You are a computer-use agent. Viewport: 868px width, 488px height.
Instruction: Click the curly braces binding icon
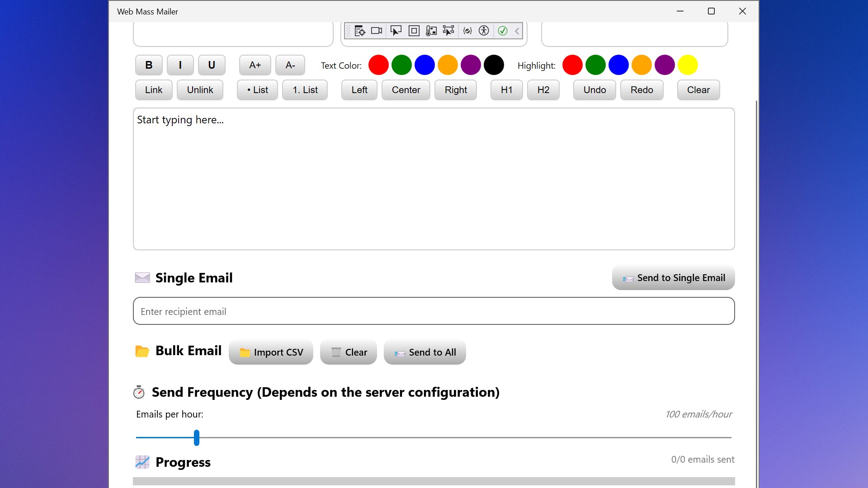pyautogui.click(x=467, y=31)
